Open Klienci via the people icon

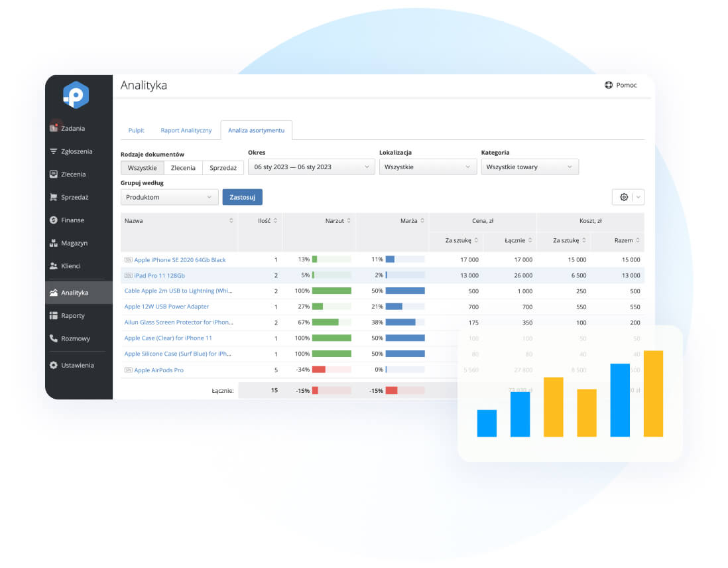click(x=54, y=266)
